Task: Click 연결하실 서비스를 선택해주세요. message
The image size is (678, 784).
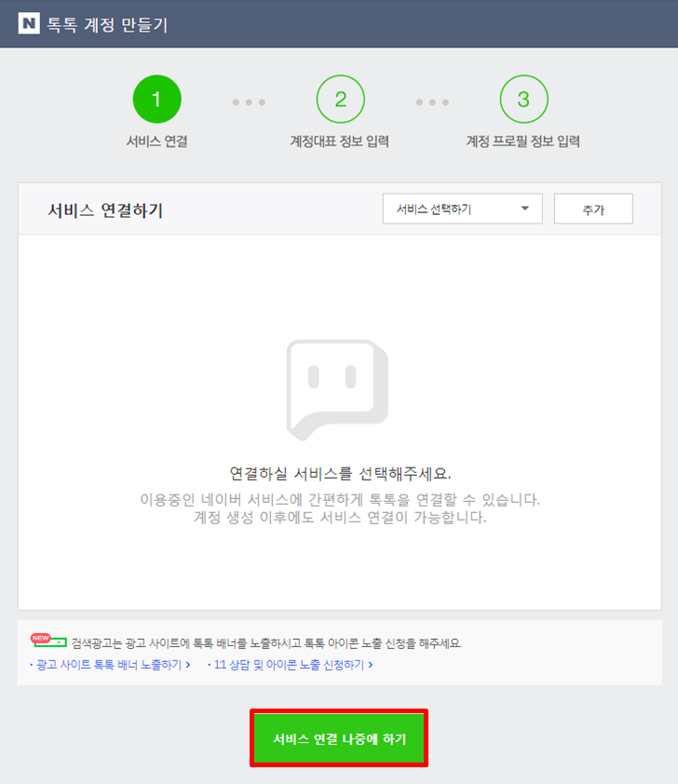Action: coord(340,474)
